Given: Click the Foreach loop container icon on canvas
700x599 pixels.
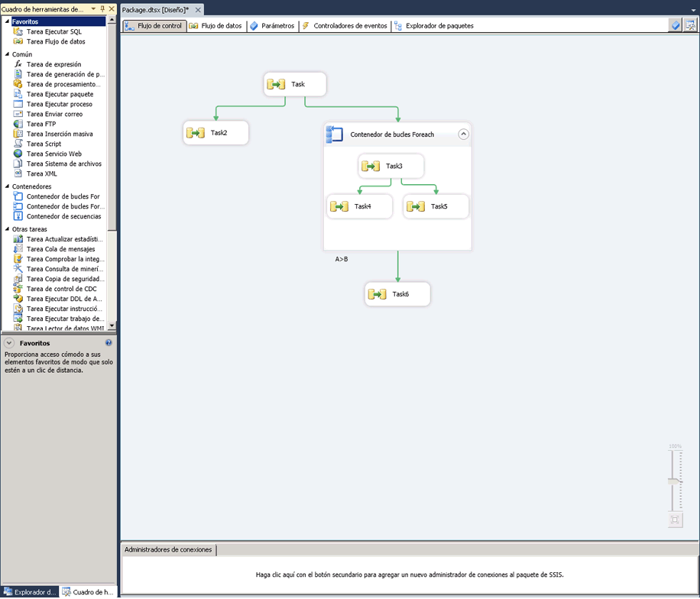Looking at the screenshot, I should [x=335, y=134].
